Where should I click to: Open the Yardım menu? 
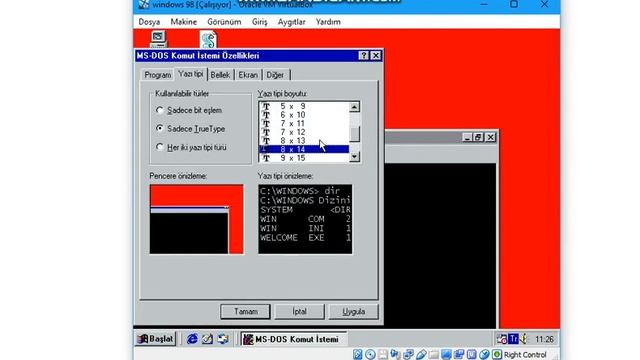328,22
